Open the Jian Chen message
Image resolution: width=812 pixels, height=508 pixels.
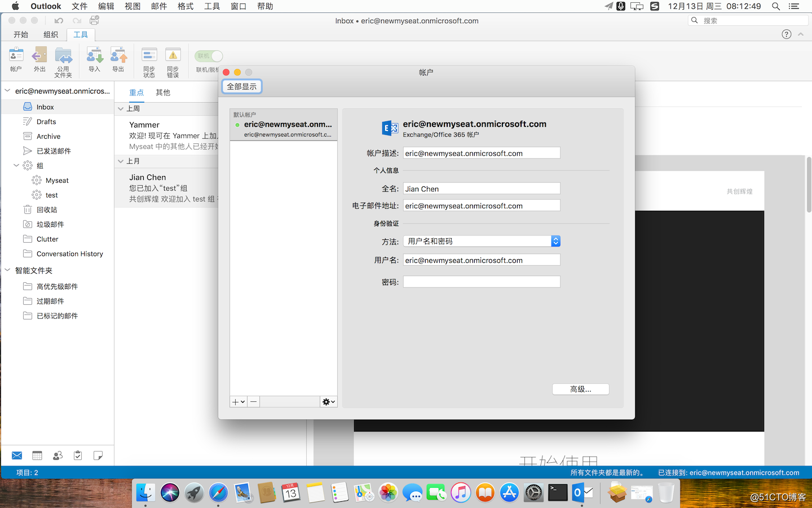click(x=166, y=188)
